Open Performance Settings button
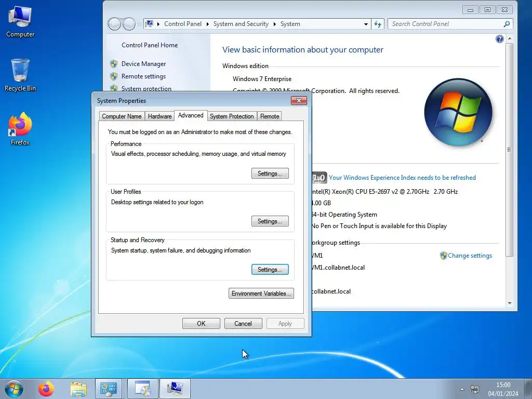The image size is (532, 399). pyautogui.click(x=270, y=174)
